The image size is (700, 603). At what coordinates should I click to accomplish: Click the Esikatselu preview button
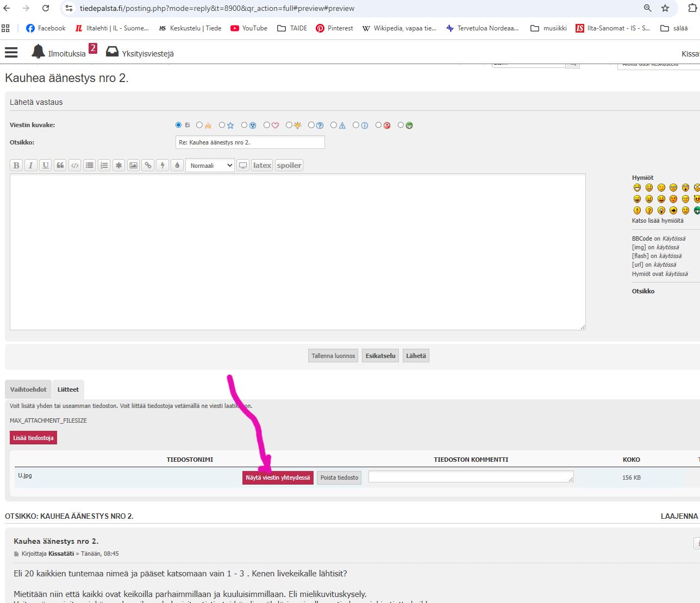coord(380,356)
